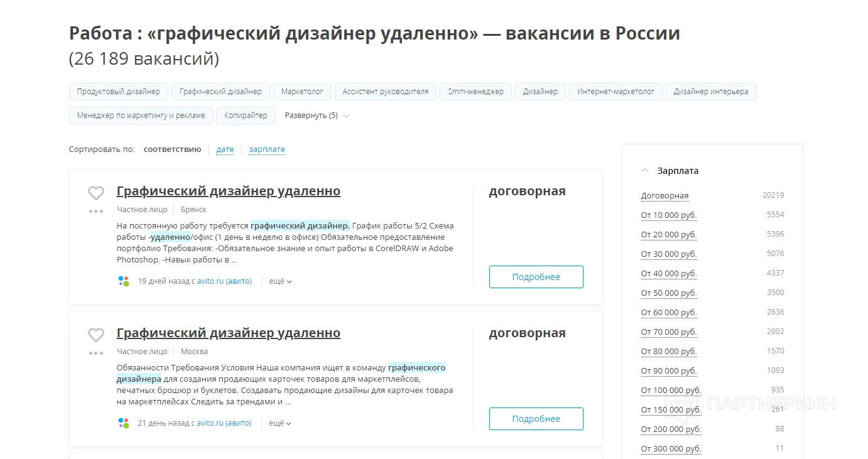Filter by salary От 50 000 руб.
Viewport: 868px width, 459px height.
coord(669,293)
